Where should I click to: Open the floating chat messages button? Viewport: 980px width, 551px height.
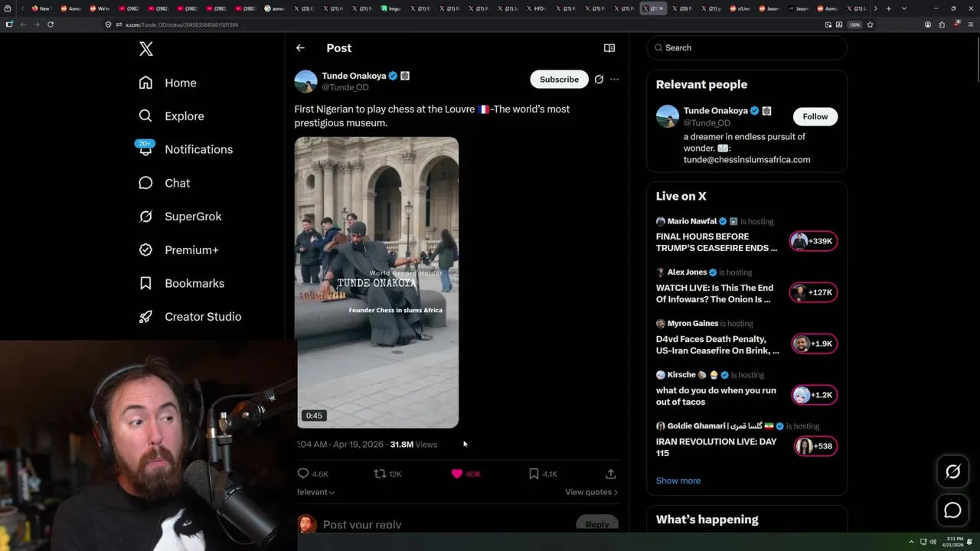[x=952, y=510]
